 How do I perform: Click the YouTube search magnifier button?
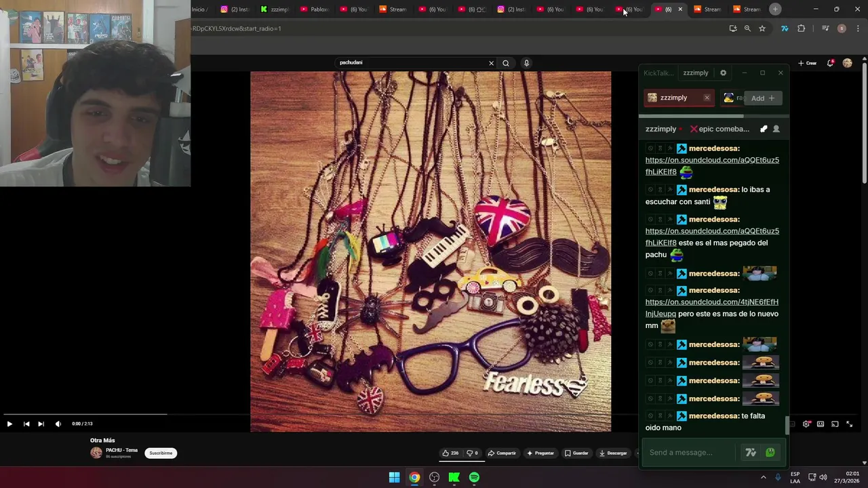506,63
